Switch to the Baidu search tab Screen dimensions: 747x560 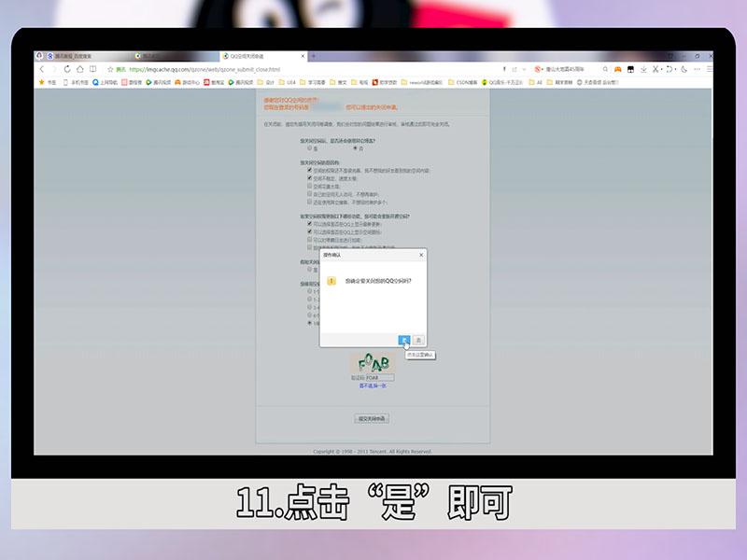tap(86, 56)
